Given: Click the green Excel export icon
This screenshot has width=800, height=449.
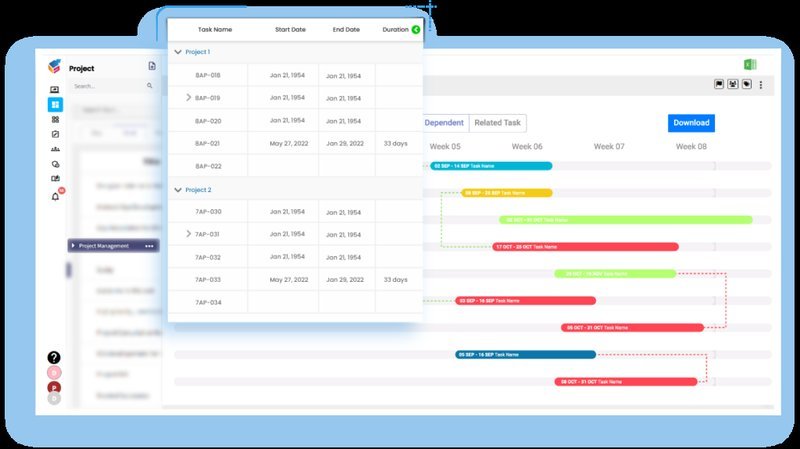Looking at the screenshot, I should point(750,64).
